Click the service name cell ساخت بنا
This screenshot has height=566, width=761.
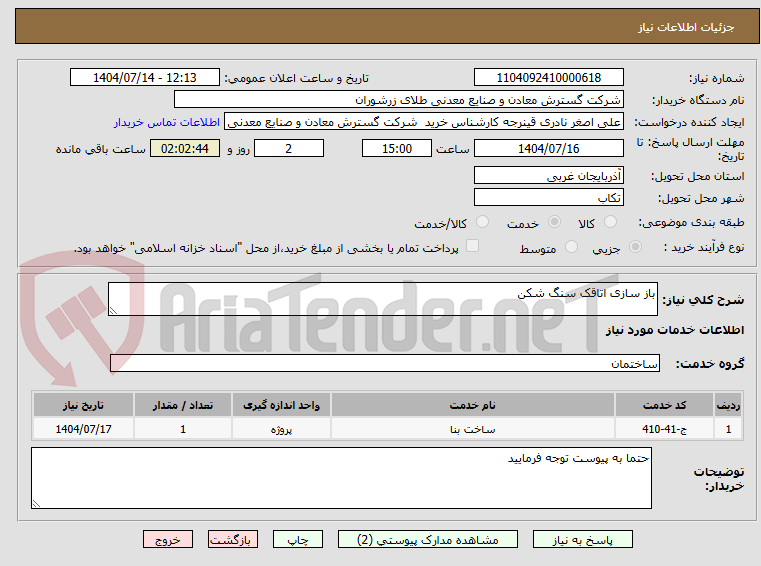473,429
